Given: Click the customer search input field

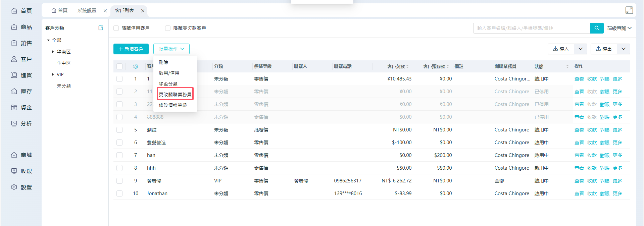Looking at the screenshot, I should pos(532,28).
